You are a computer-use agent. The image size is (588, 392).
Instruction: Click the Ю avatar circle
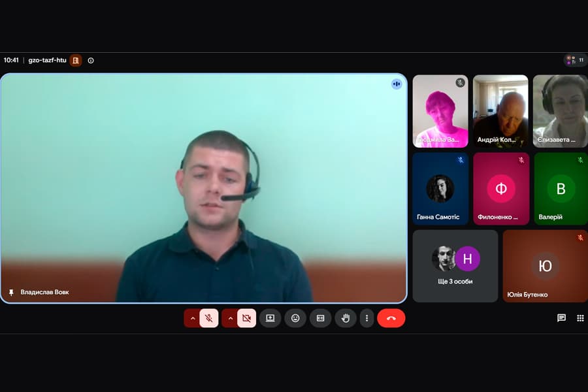point(546,266)
